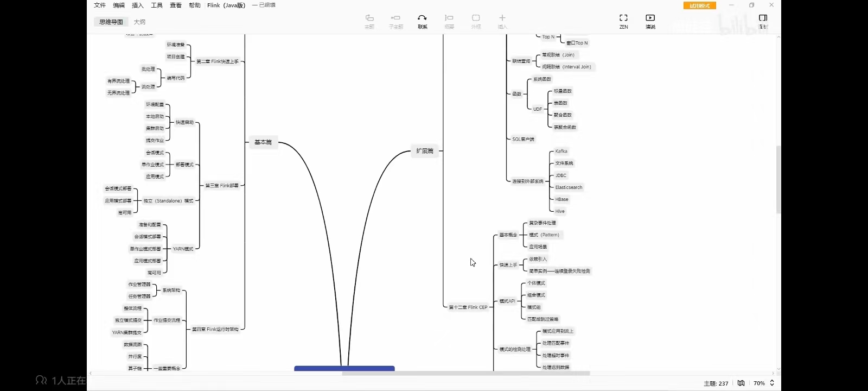Open the 插入 menu in menu bar
This screenshot has height=391, width=868.
[138, 5]
